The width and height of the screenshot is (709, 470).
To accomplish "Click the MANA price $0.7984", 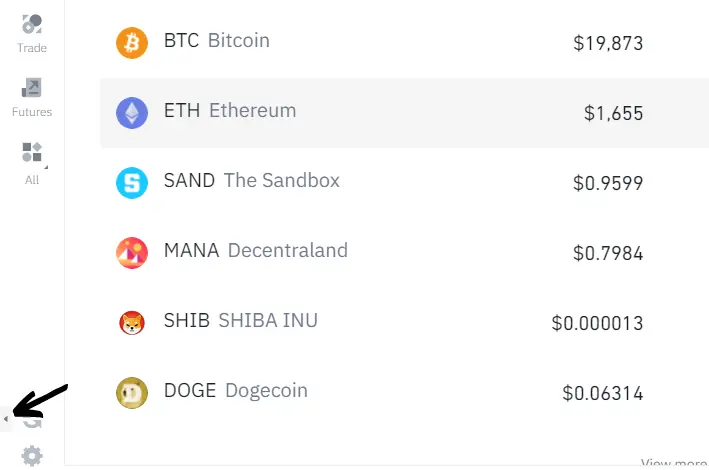I will (608, 253).
